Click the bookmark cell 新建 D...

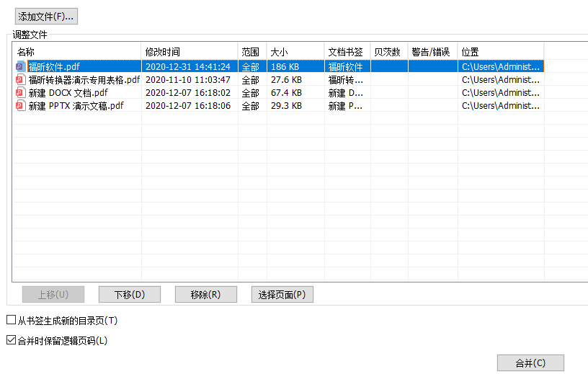(x=345, y=93)
